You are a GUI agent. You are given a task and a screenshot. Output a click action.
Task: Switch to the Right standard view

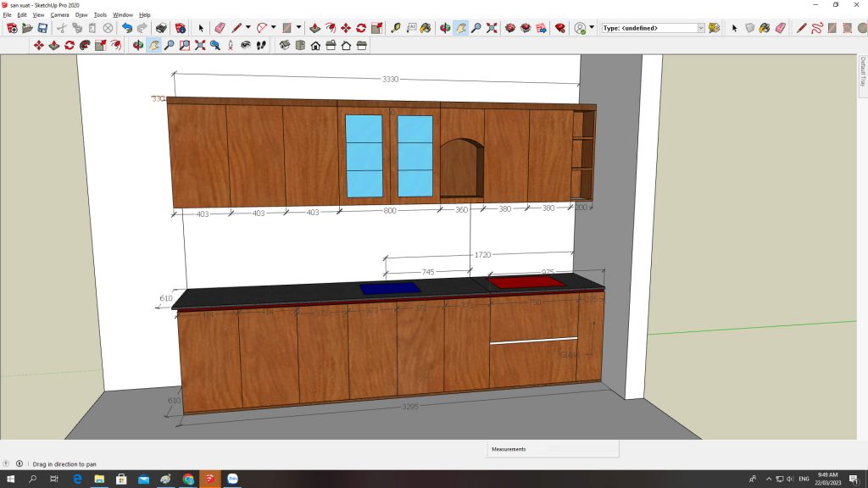tap(331, 46)
